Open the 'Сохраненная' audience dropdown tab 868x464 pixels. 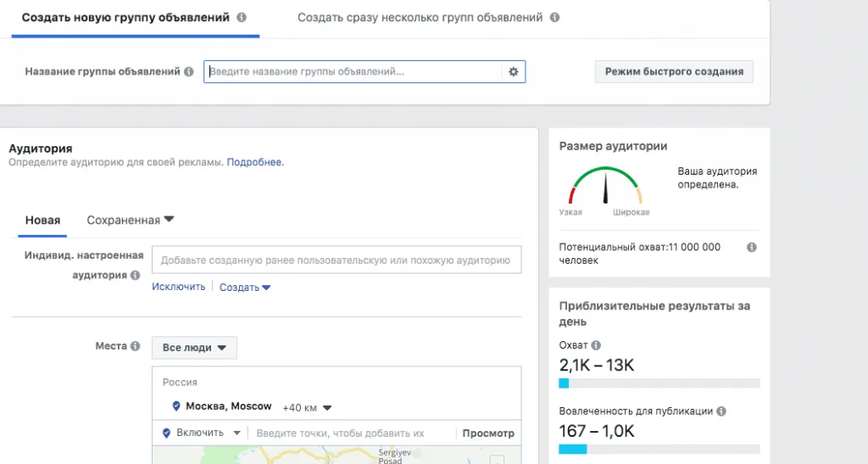pyautogui.click(x=130, y=220)
